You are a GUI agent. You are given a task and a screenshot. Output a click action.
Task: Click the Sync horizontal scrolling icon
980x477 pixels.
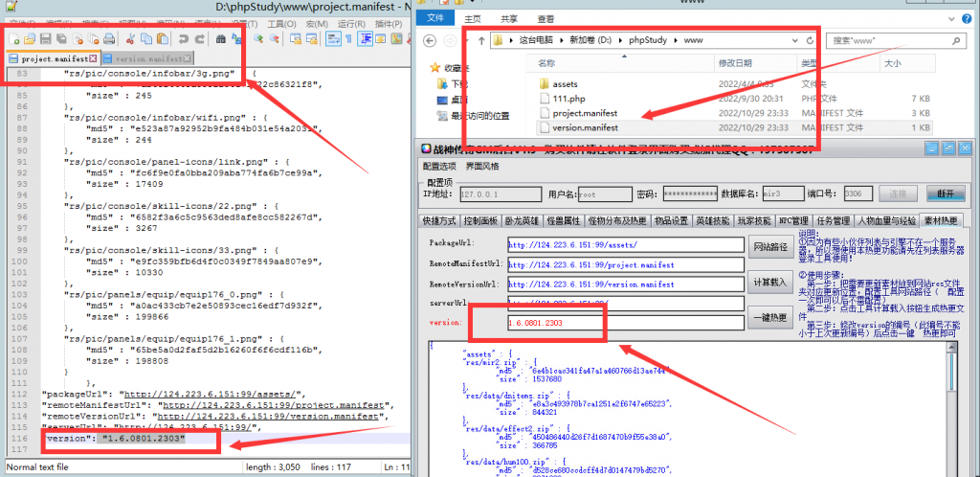pos(311,38)
